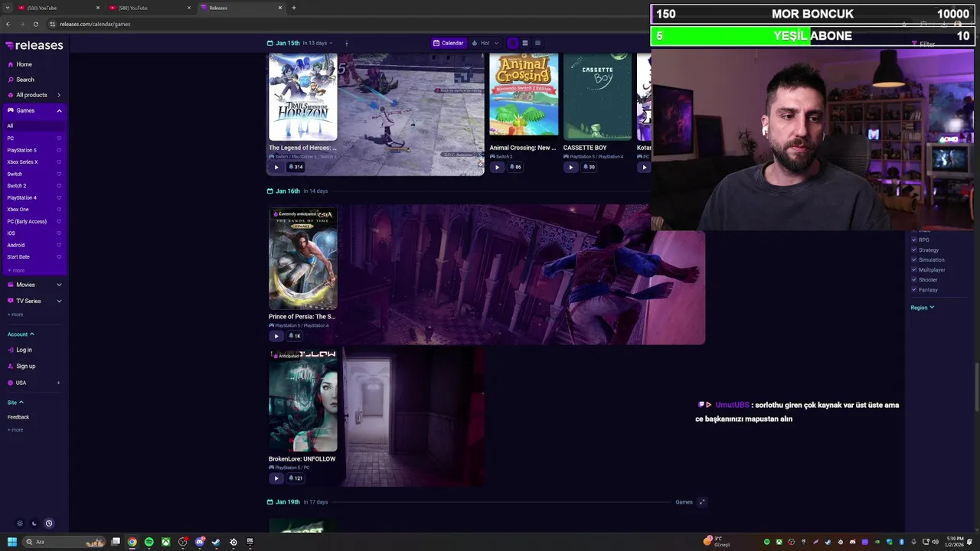
Task: Toggle the heart beside Android
Action: (x=59, y=245)
